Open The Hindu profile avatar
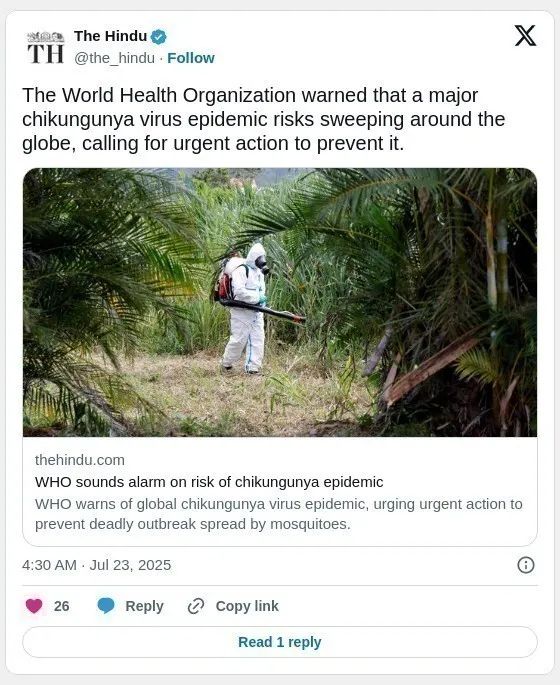 pyautogui.click(x=45, y=47)
